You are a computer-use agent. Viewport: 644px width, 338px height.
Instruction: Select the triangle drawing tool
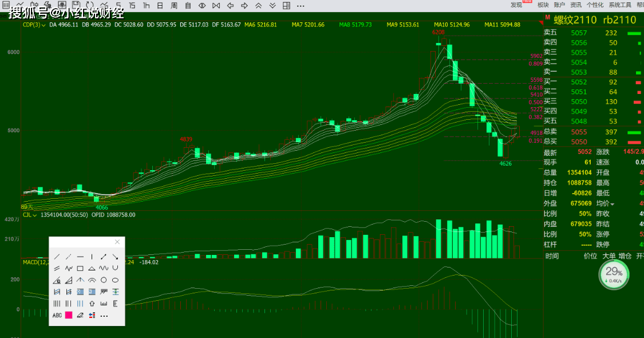pyautogui.click(x=92, y=268)
